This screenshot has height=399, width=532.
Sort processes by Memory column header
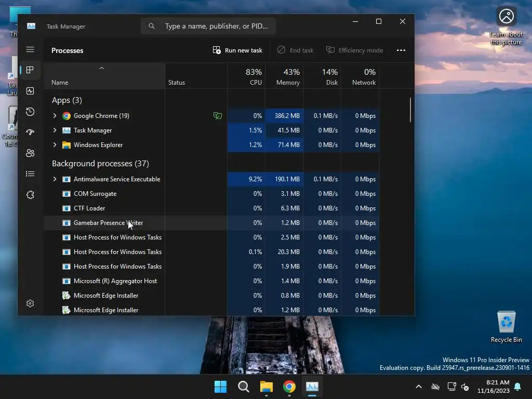pyautogui.click(x=284, y=76)
